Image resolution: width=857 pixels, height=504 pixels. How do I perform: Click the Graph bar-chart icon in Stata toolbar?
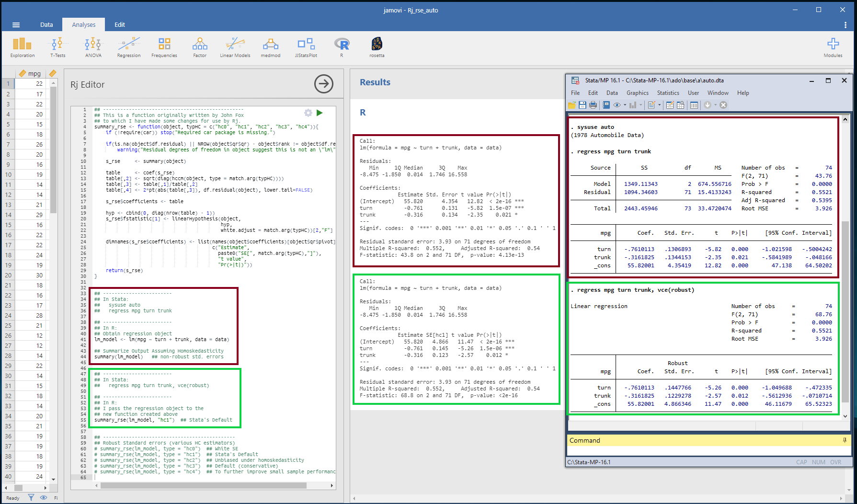(633, 105)
